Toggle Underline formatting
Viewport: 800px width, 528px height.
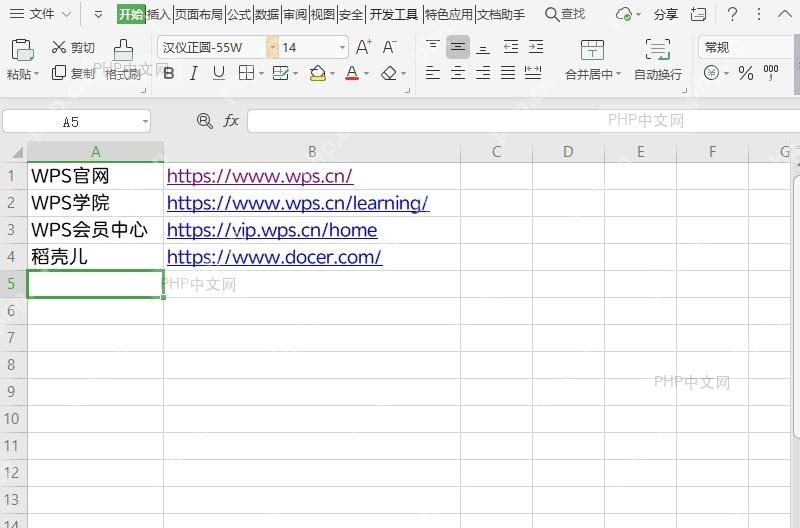[219, 73]
